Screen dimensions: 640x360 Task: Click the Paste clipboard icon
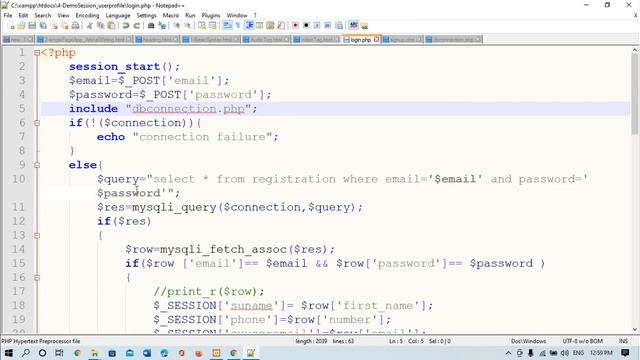click(111, 26)
